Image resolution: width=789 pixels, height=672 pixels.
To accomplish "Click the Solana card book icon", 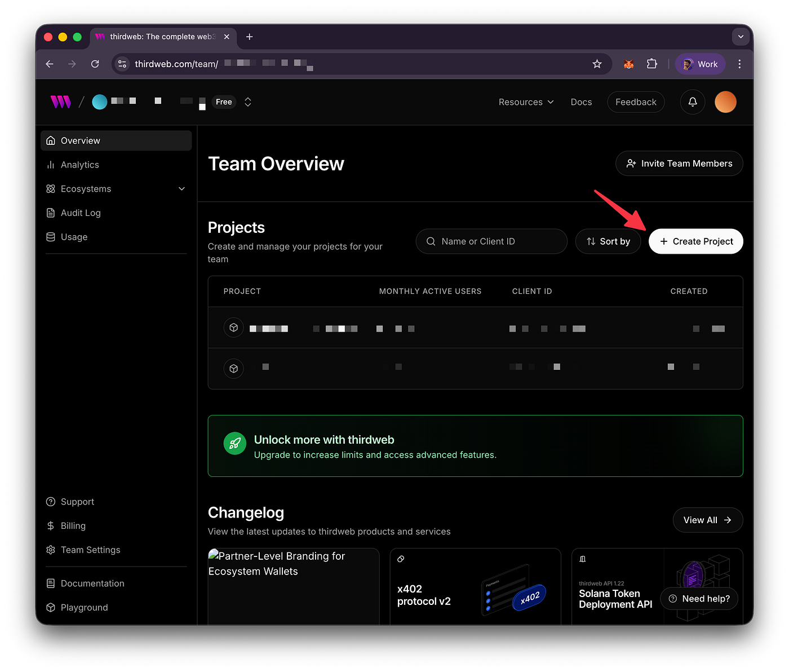I will pos(583,559).
